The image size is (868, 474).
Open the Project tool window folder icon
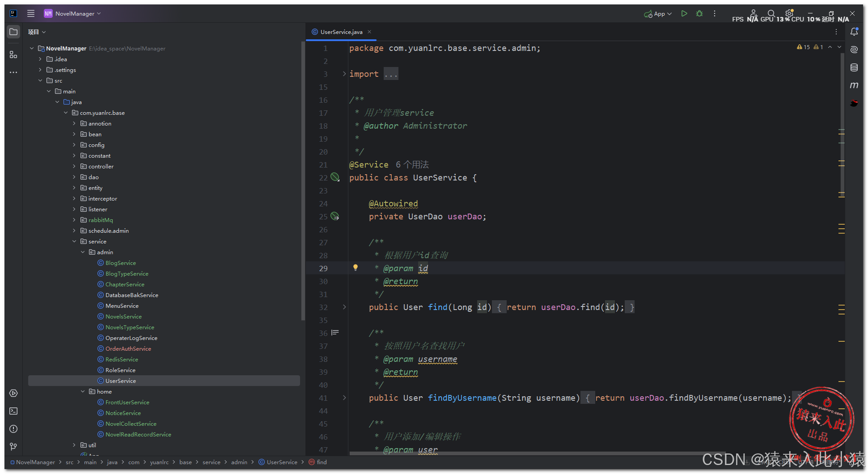pos(13,32)
